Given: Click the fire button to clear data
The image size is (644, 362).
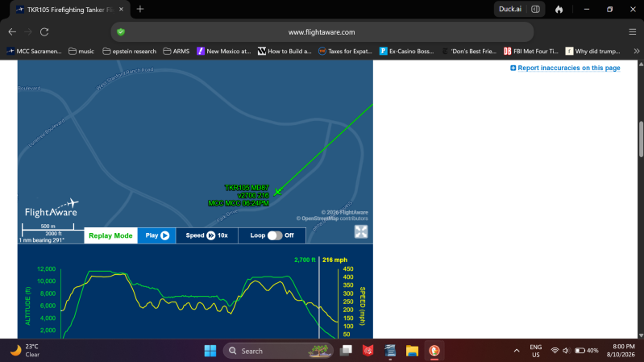Looking at the screenshot, I should click(559, 9).
